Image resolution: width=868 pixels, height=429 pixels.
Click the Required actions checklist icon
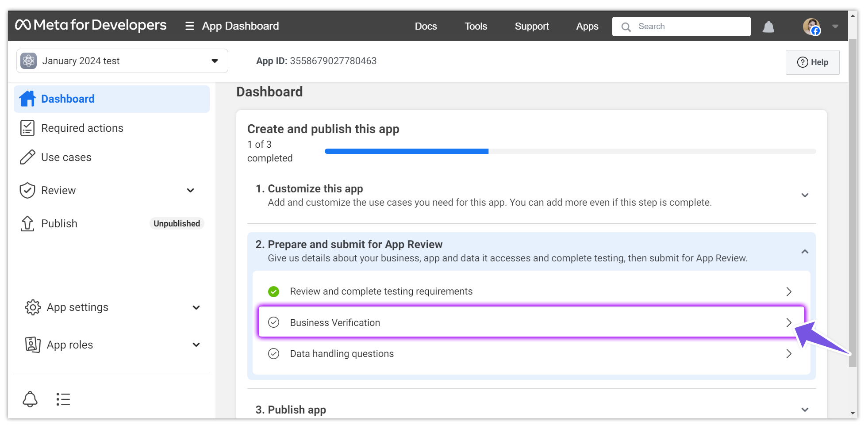point(27,128)
